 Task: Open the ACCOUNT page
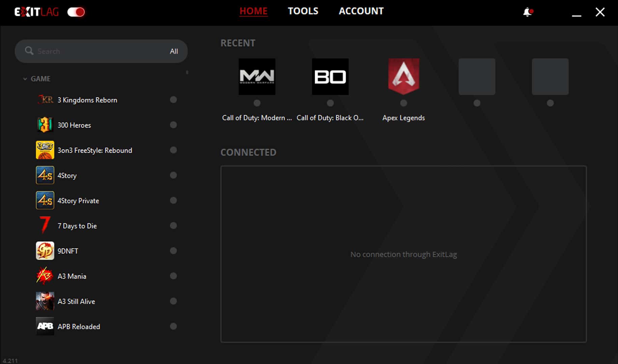pos(361,11)
